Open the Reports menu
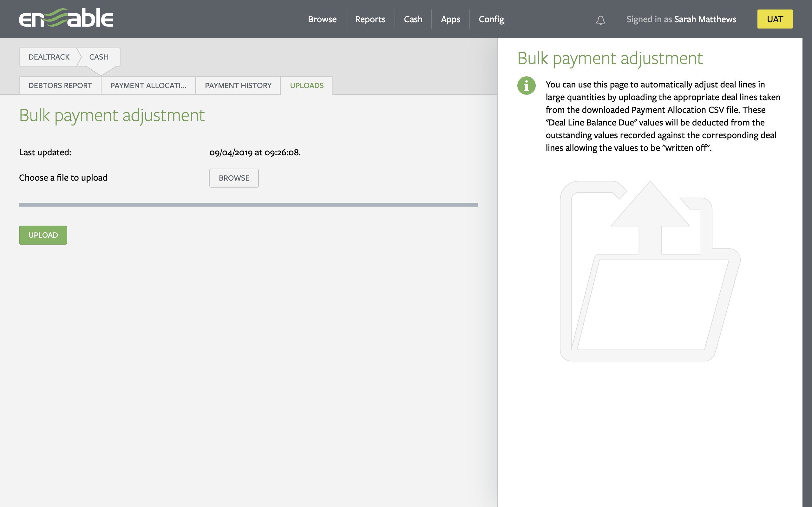This screenshot has height=507, width=812. [370, 19]
